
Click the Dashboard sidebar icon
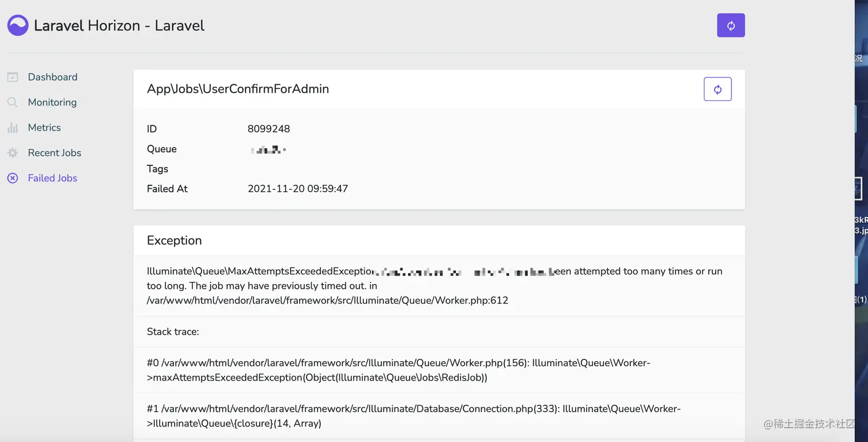pos(13,77)
